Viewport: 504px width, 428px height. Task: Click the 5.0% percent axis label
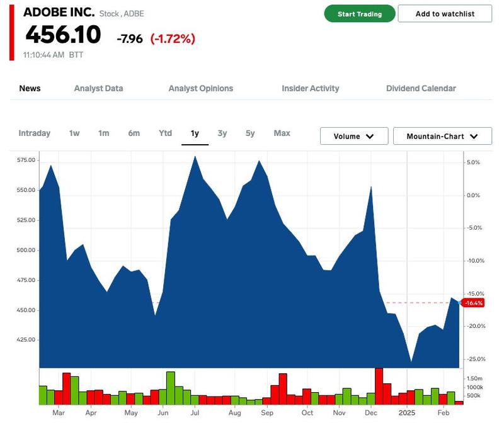(473, 162)
